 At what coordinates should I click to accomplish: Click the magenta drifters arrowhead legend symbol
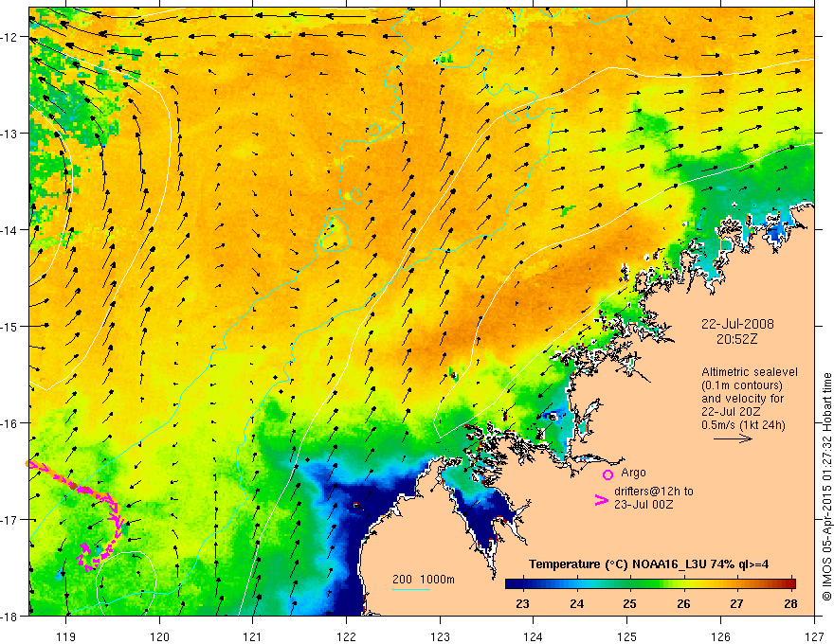[601, 500]
